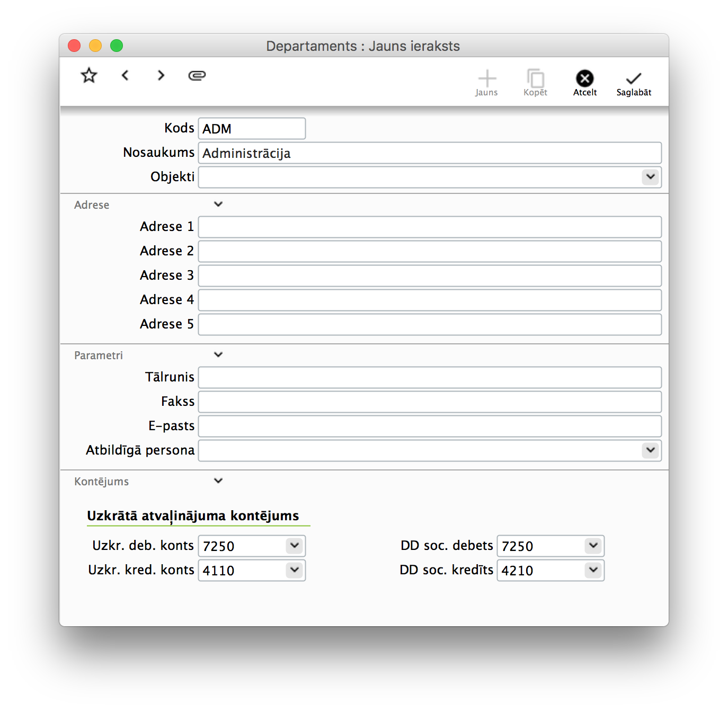
Task: Open the Objekti dropdown arrow
Action: tap(650, 176)
